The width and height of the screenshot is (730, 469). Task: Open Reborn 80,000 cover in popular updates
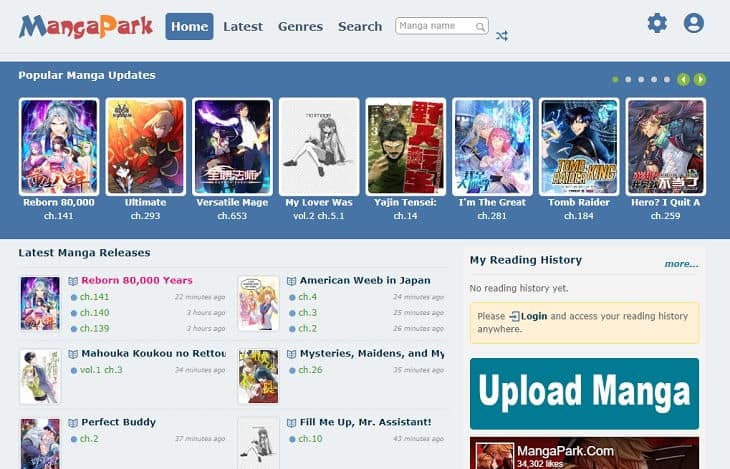point(59,146)
